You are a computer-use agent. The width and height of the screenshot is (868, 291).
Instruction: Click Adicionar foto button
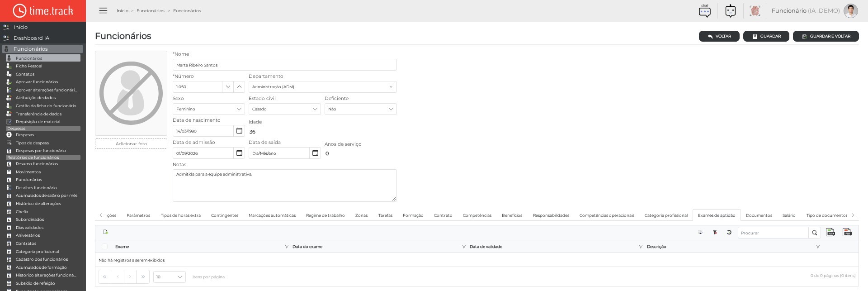131,144
